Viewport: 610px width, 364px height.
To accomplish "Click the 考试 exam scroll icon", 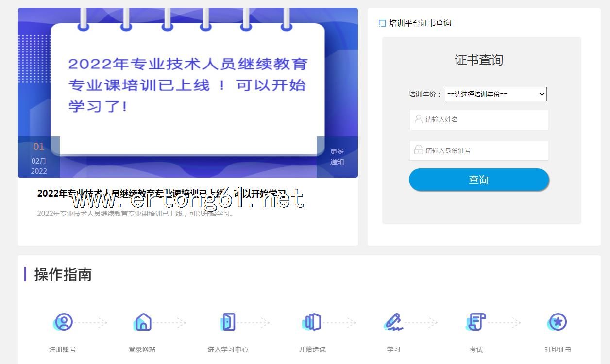I will point(476,322).
